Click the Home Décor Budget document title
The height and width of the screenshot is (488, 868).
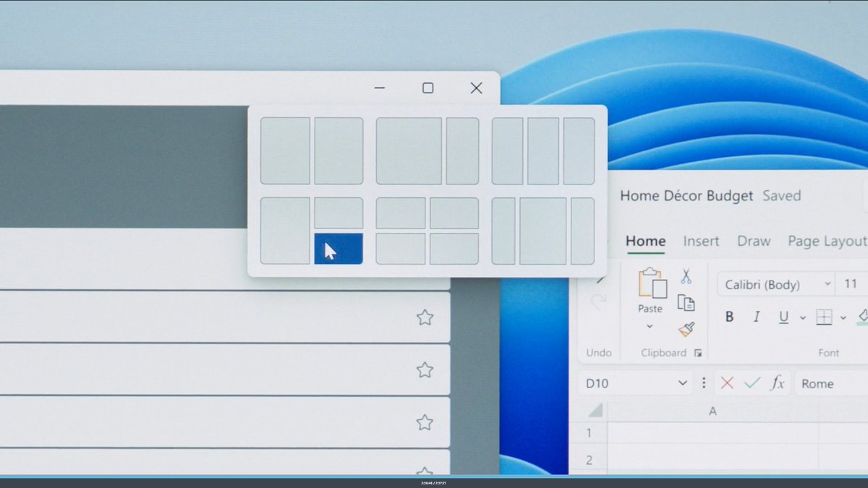coord(686,195)
